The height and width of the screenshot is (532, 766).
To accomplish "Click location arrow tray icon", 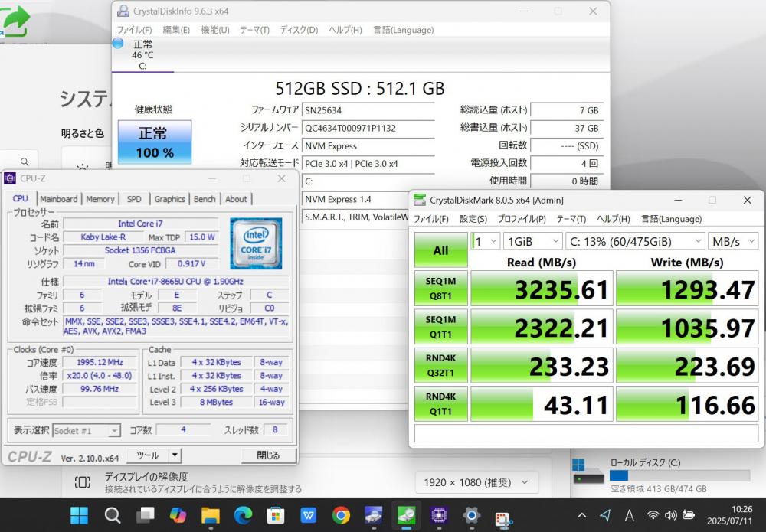I will tap(605, 515).
